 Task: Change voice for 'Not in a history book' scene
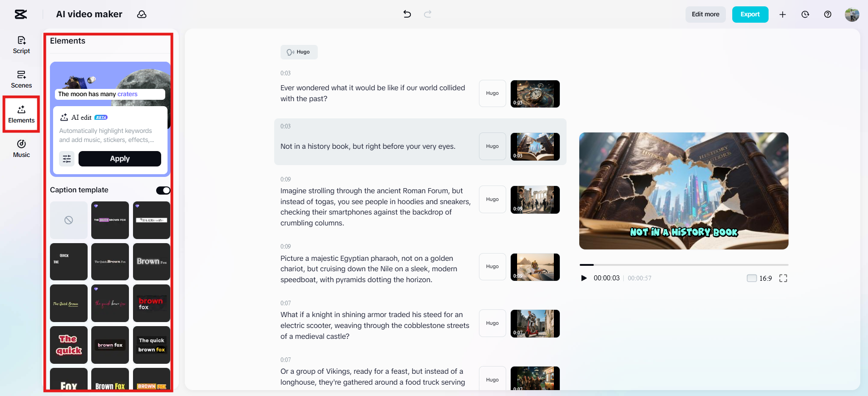coord(493,147)
